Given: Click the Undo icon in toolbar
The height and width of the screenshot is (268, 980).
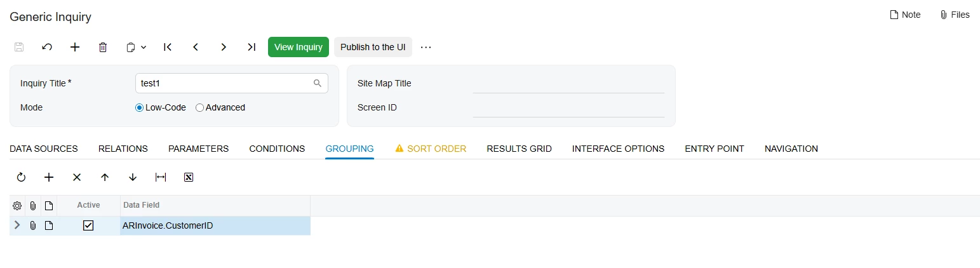Looking at the screenshot, I should tap(47, 47).
